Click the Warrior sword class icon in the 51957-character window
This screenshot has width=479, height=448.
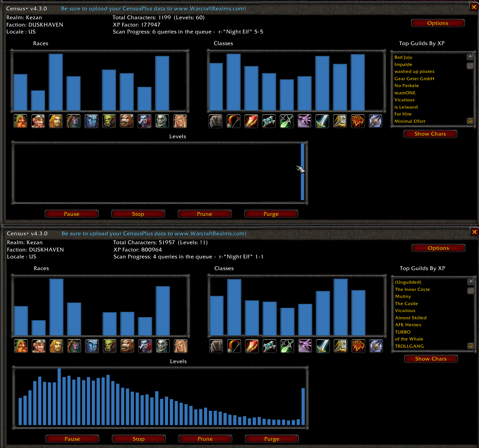click(323, 346)
